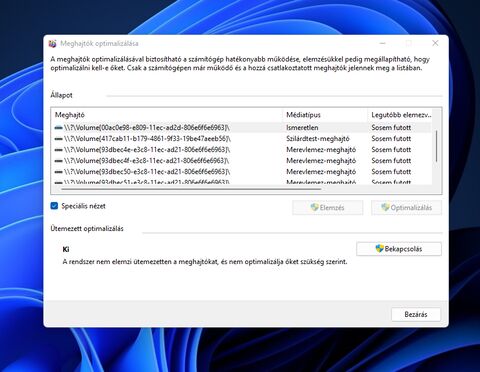The image size is (480, 372).
Task: Click Merevlemez-meghajtó cell in Volume{93dbec50 row
Action: 321,172
